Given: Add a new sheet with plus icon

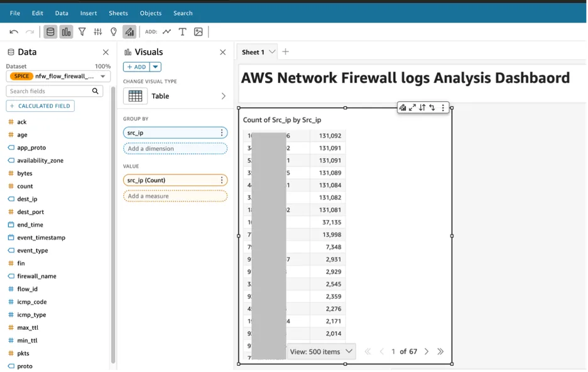Looking at the screenshot, I should click(285, 52).
